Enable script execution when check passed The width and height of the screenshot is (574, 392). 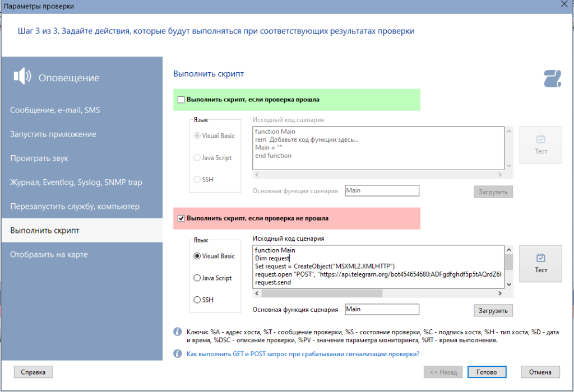pos(181,100)
